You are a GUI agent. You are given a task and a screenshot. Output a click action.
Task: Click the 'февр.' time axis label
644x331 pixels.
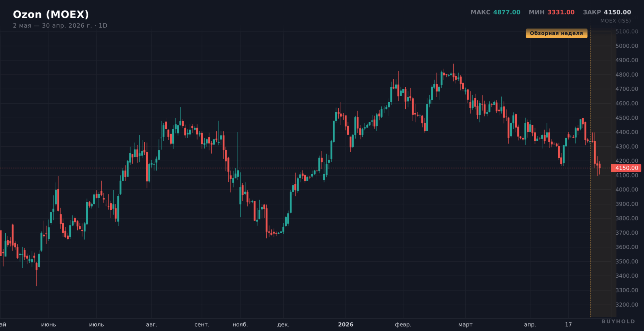403,325
